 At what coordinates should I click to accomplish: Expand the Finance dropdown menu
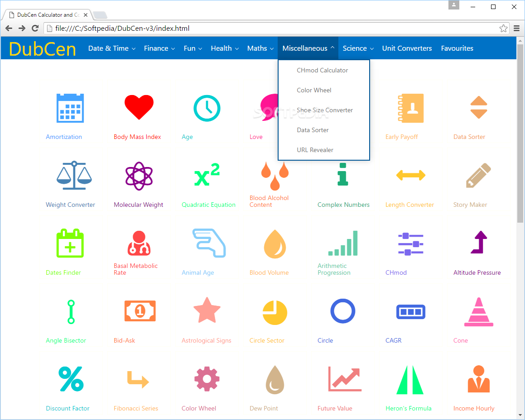[159, 48]
